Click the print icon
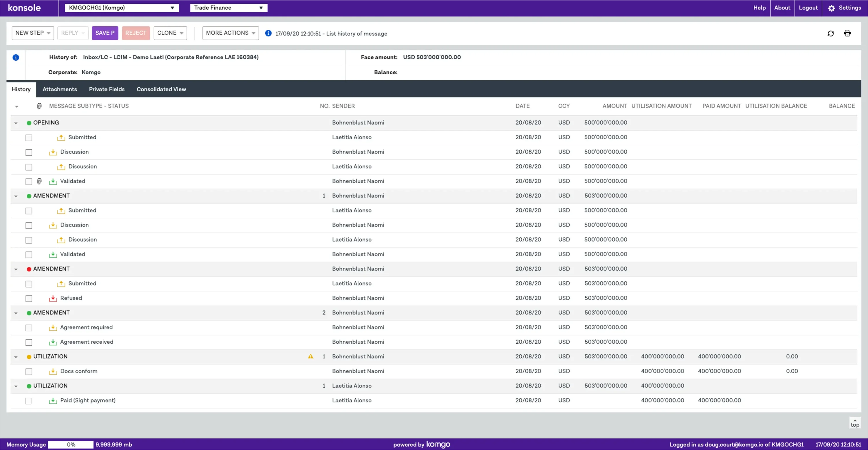 (x=847, y=33)
